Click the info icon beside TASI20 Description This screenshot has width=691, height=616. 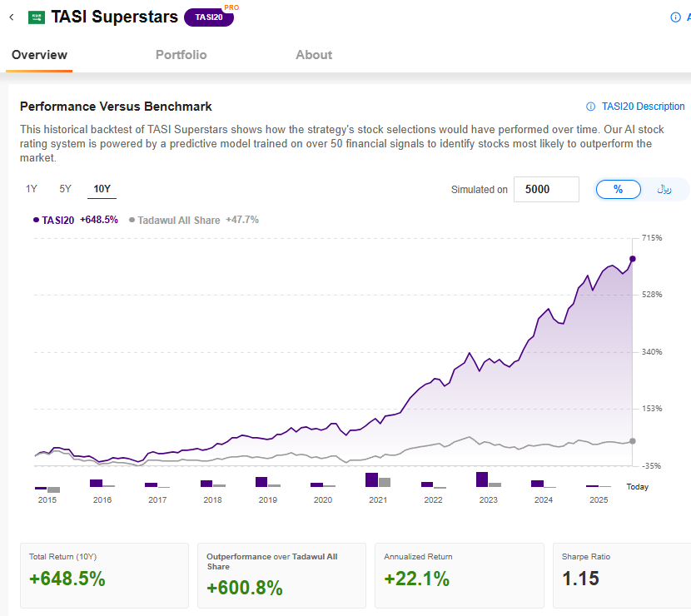[590, 107]
